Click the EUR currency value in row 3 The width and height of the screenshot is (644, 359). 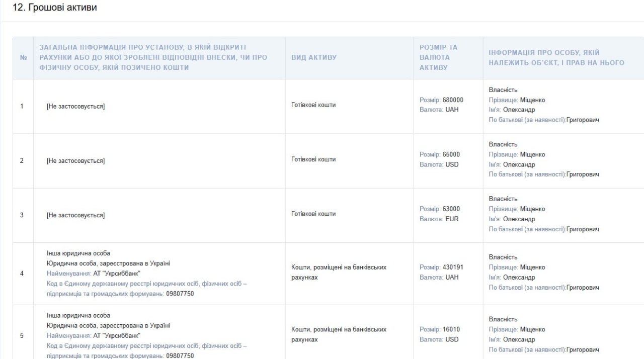452,219
